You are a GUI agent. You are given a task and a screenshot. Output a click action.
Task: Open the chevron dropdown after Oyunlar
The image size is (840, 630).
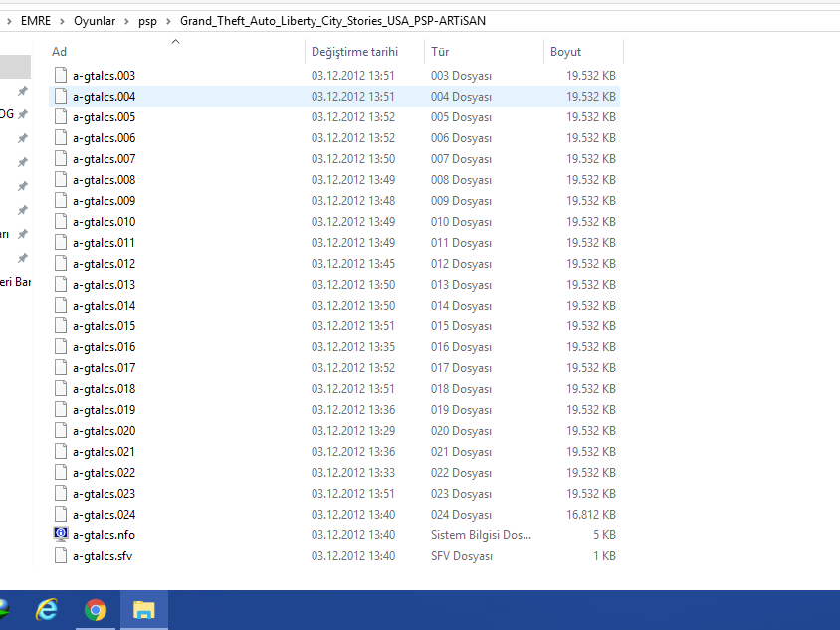[x=127, y=21]
